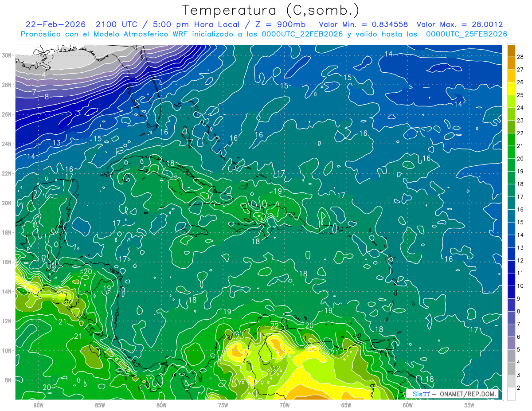Click the color bar legend number "11"
Image resolution: width=532 pixels, height=411 pixels.
520,273
